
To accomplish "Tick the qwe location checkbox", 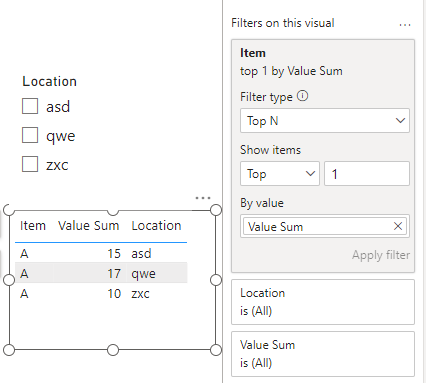I will point(30,135).
